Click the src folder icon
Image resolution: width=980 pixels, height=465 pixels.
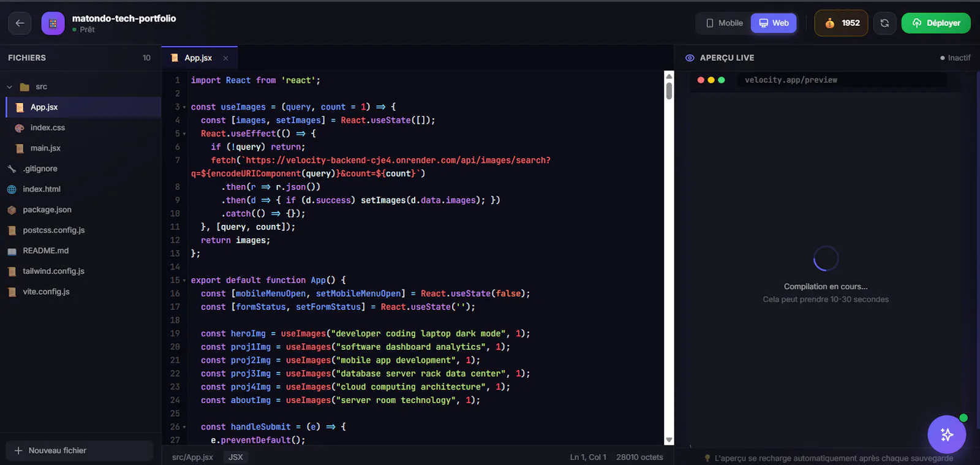[24, 87]
